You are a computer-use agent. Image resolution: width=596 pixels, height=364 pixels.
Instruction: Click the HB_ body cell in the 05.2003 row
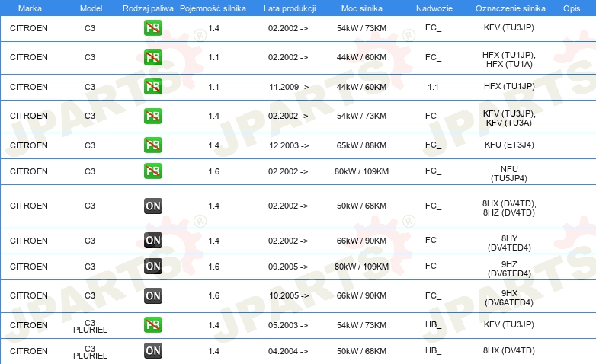coord(434,325)
